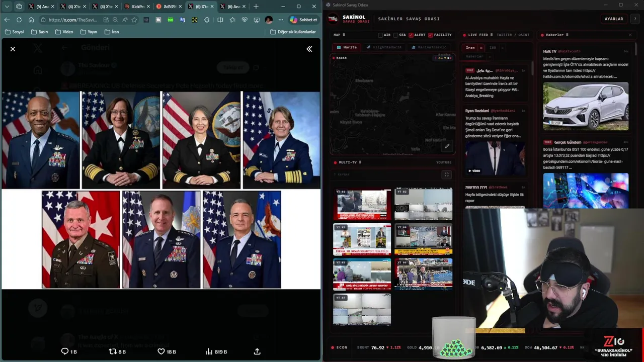Viewport: 644px width, 362px height.
Task: Open the MAP panel drag handle menu
Action: tap(344, 35)
